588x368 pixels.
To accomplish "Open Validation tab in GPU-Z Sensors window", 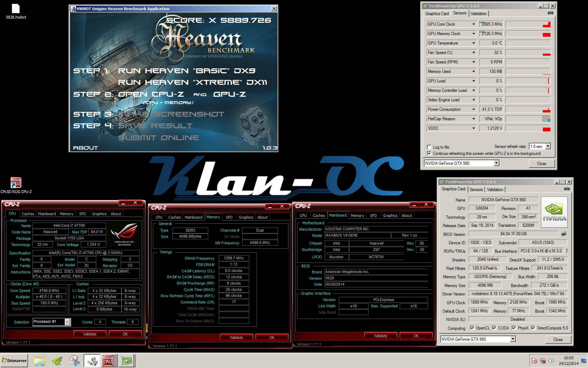I will click(x=479, y=14).
